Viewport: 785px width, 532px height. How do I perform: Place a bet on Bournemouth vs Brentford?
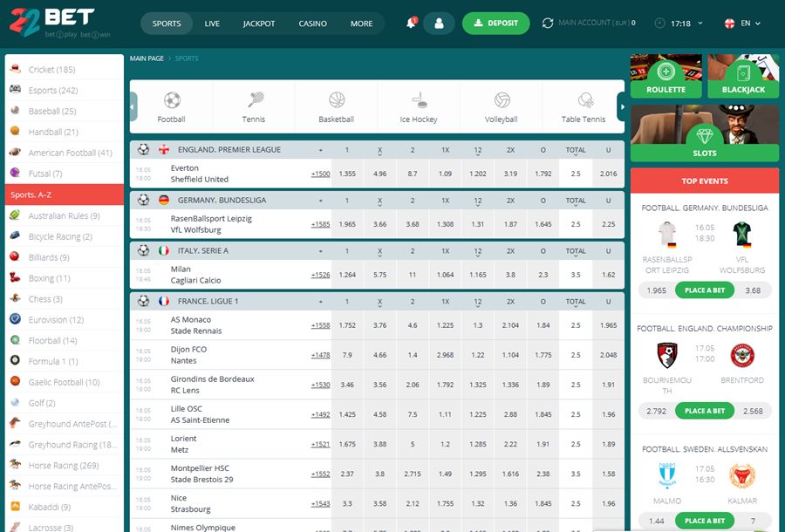tap(705, 411)
